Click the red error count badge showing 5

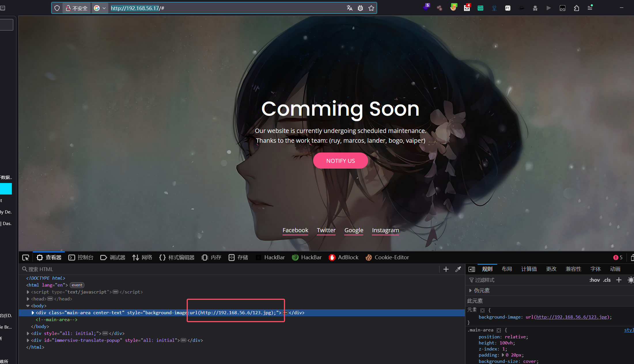click(618, 258)
